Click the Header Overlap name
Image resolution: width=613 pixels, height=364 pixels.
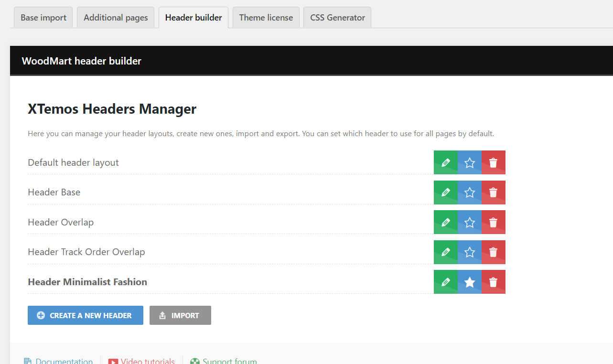[x=61, y=222]
